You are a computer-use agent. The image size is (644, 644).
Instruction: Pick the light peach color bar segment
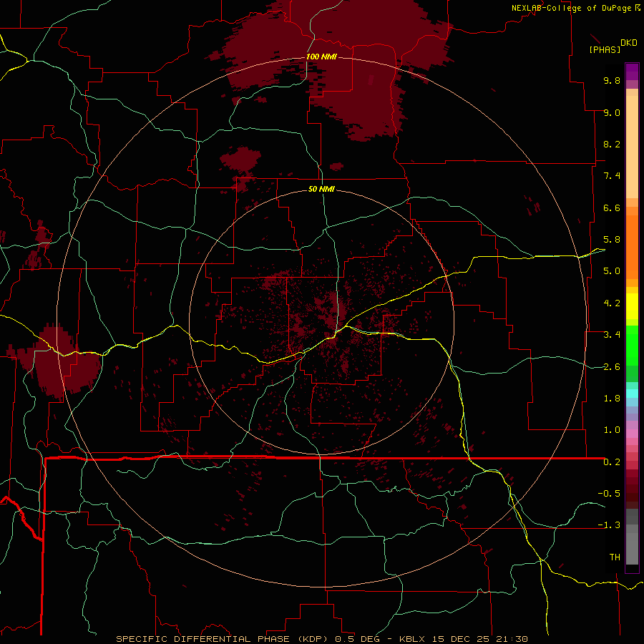(x=632, y=147)
